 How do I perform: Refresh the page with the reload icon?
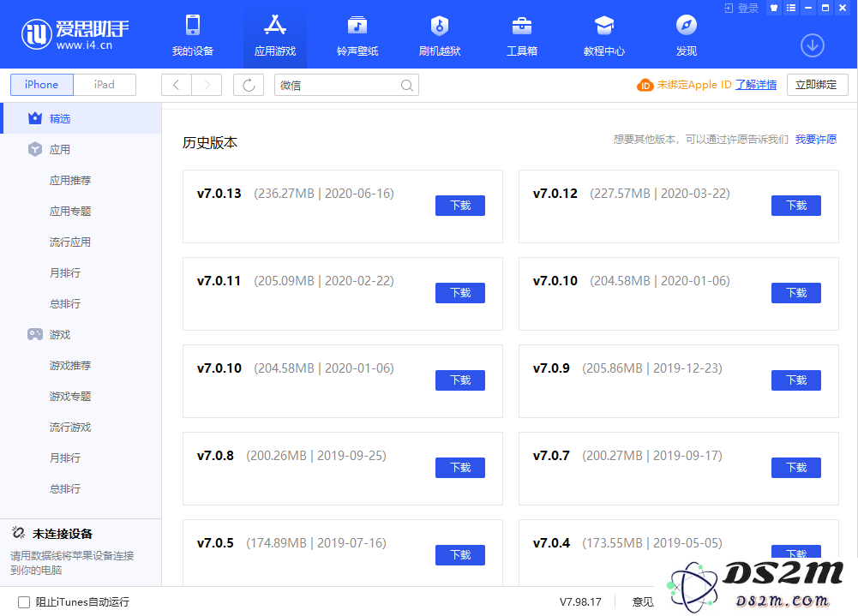249,85
